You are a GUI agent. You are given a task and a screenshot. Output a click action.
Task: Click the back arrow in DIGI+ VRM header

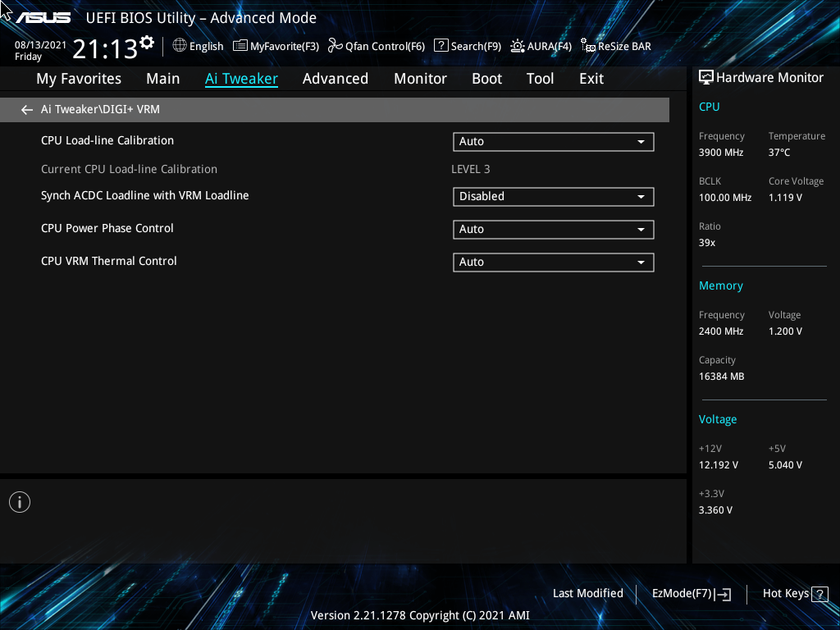tap(27, 110)
